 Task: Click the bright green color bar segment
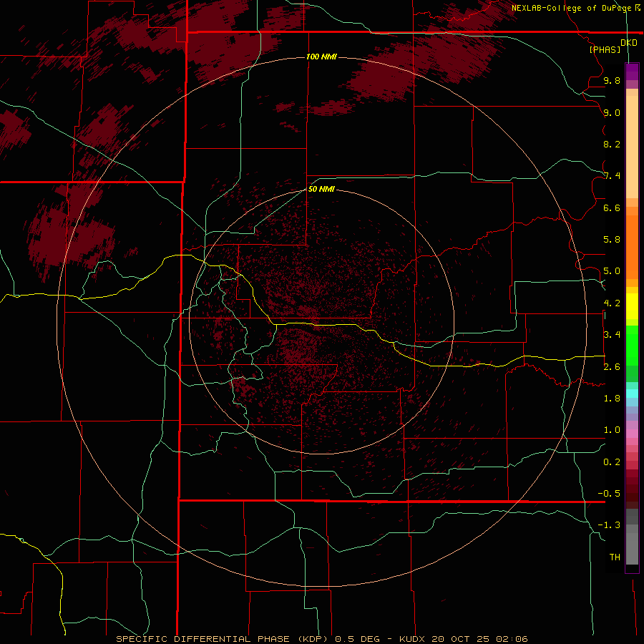click(632, 346)
